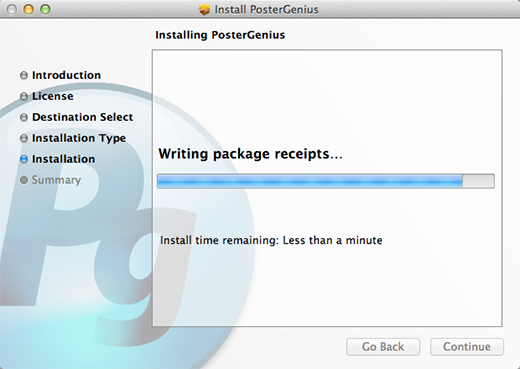Select the License step bullet
This screenshot has height=369, width=520.
point(24,96)
